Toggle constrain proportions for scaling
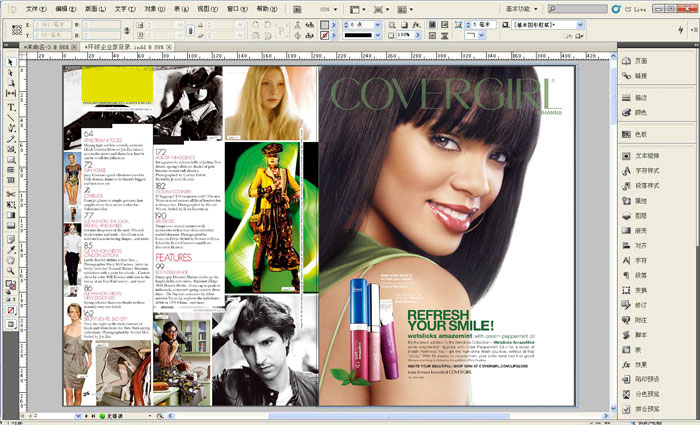This screenshot has height=425, width=700. pyautogui.click(x=190, y=30)
